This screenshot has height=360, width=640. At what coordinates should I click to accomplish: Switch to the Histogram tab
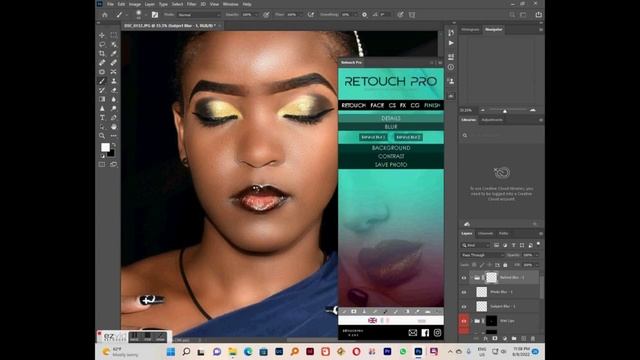(x=470, y=29)
